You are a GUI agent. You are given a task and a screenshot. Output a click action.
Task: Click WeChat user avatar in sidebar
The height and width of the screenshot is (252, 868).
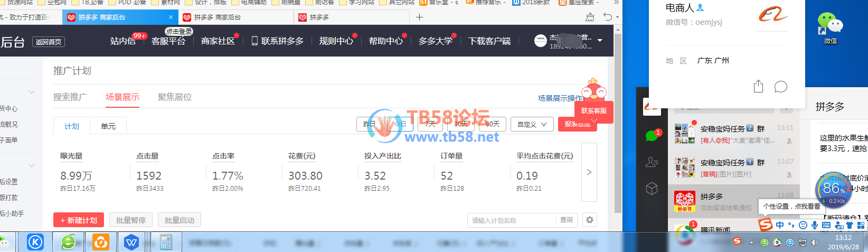pos(652,107)
